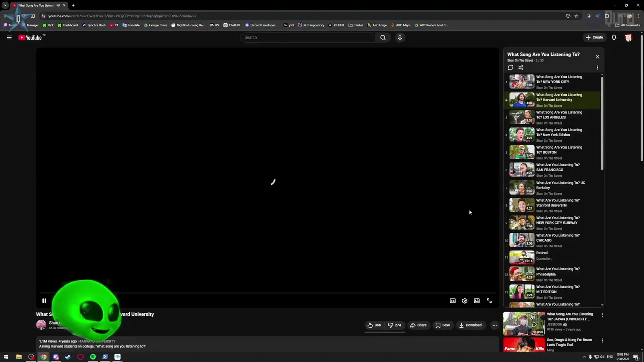Switch to theater mode
644x362 pixels.
coord(477,301)
